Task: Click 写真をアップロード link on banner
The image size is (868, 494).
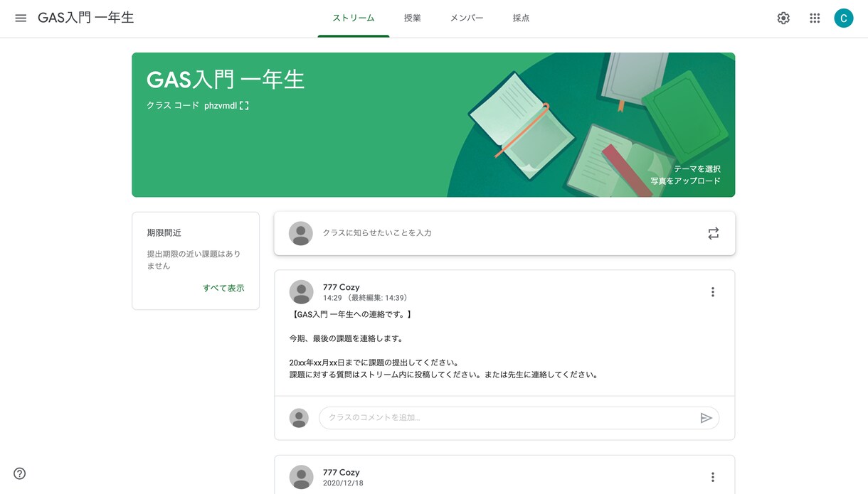Action: 685,181
